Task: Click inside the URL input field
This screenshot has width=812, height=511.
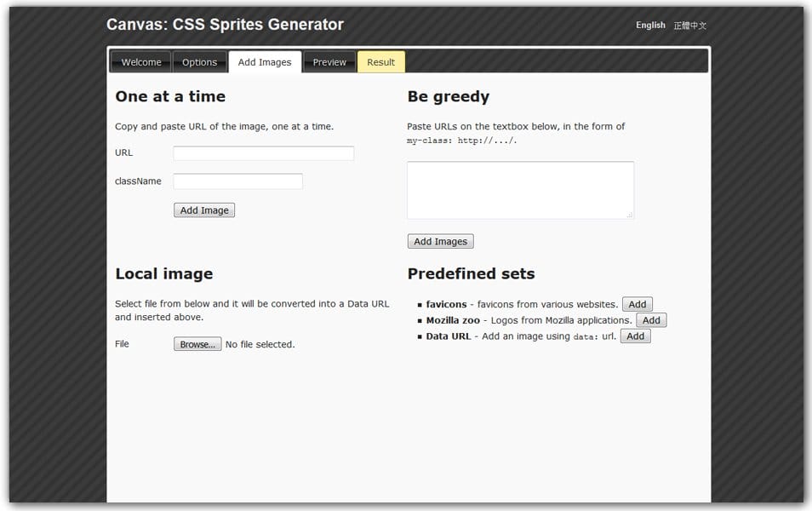Action: pos(263,153)
